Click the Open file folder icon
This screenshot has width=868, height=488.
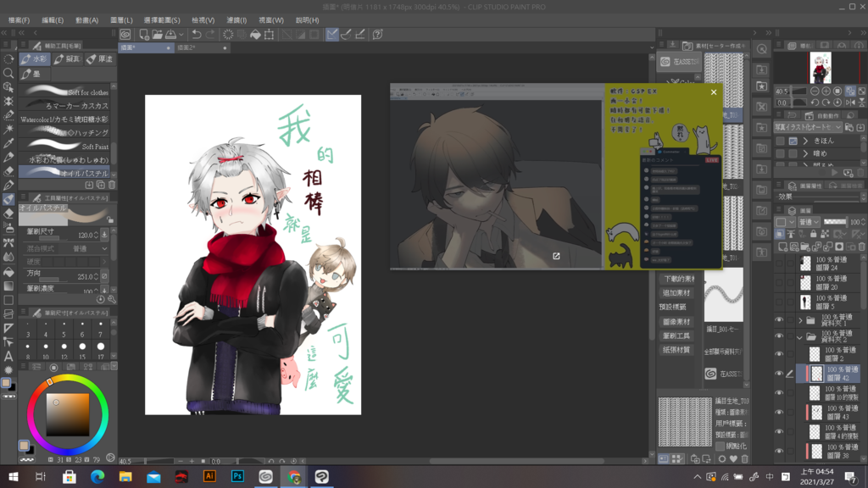(x=157, y=34)
